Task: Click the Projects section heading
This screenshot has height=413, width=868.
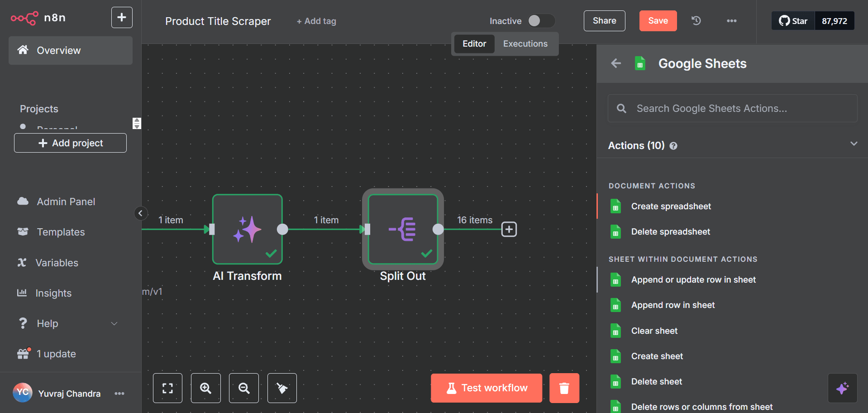Action: click(x=39, y=109)
